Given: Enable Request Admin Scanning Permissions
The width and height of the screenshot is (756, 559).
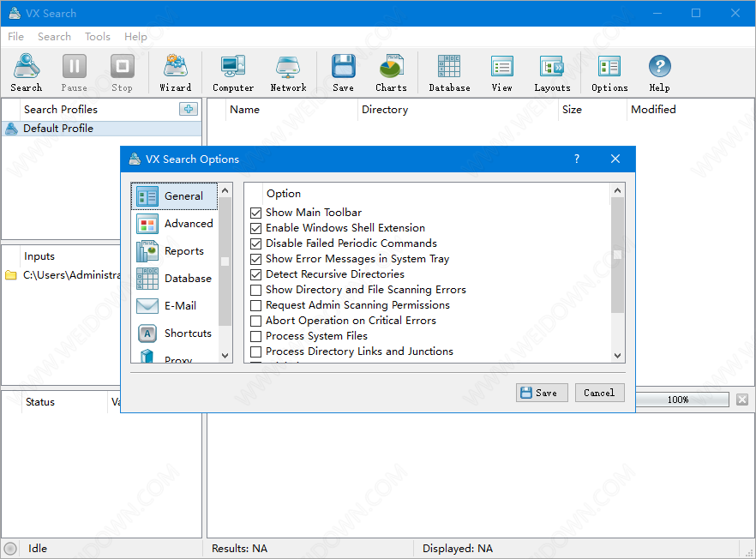Looking at the screenshot, I should (256, 305).
